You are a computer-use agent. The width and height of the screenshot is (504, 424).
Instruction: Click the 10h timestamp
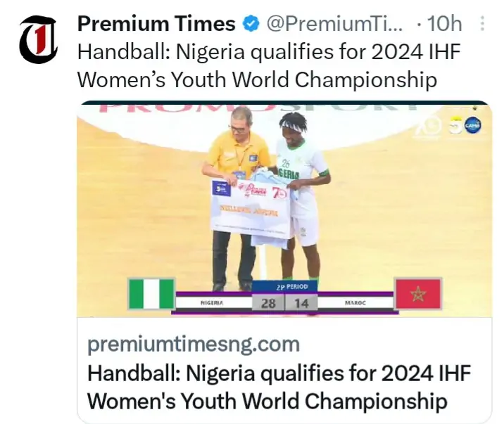click(444, 24)
